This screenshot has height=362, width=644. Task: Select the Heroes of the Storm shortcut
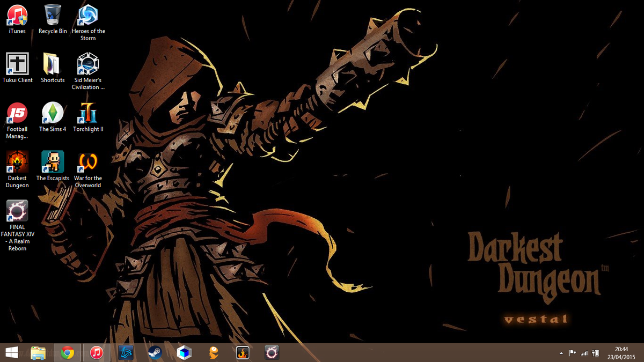(88, 23)
